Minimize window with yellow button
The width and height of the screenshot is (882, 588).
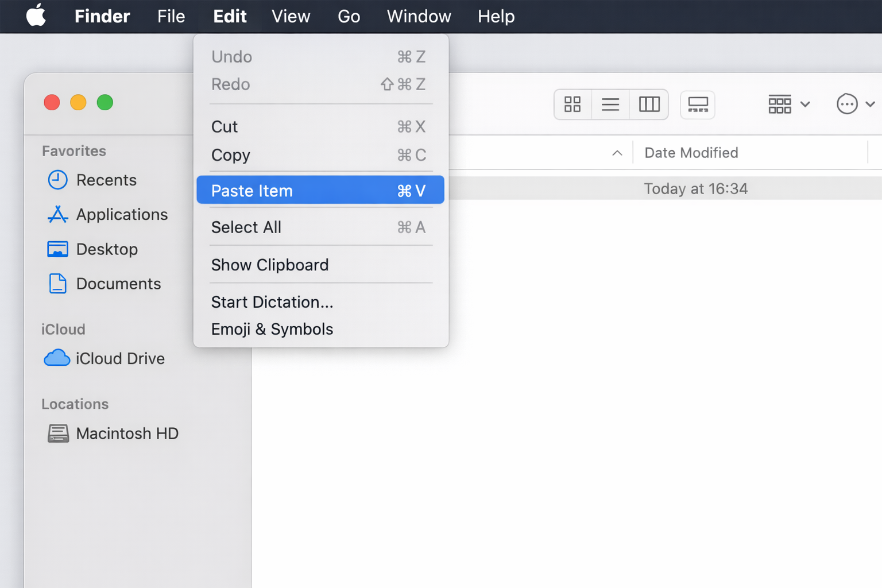(x=78, y=103)
